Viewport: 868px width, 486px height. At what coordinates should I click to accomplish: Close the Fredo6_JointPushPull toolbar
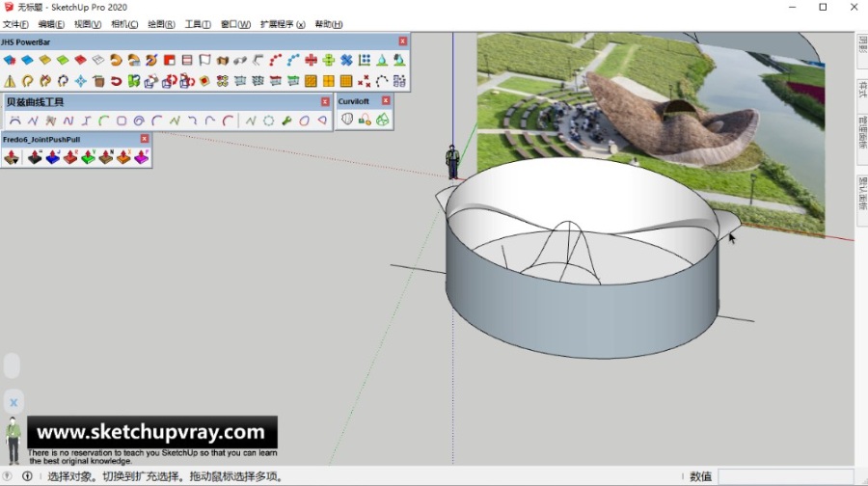145,139
